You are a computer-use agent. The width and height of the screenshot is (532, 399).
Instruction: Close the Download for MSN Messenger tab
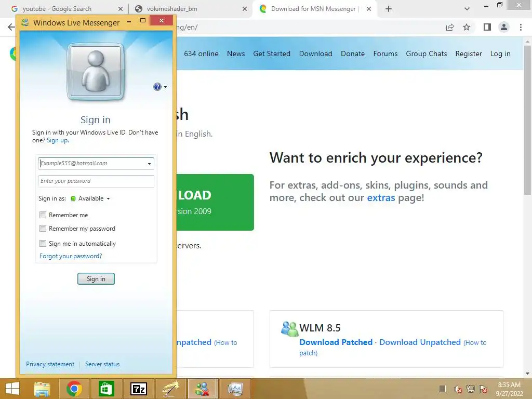(x=369, y=9)
